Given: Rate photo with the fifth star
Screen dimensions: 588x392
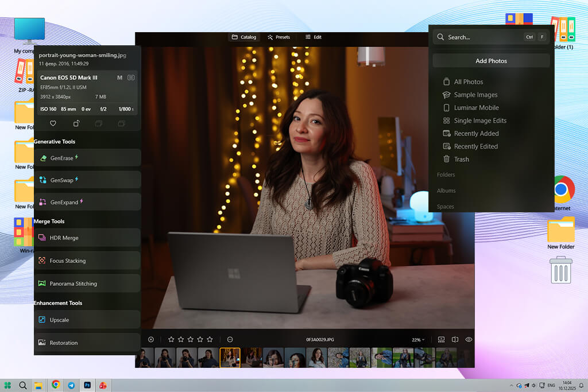Looking at the screenshot, I should point(210,340).
